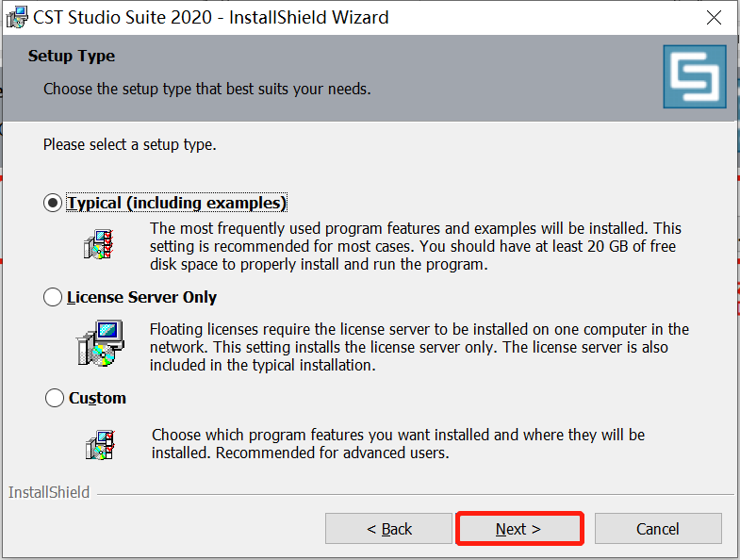Click the window title bar text
Viewport: 740px width, 560px height.
point(211,17)
